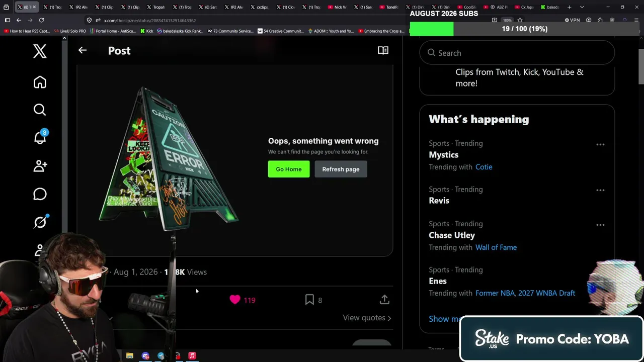Open Notifications bell showing 8
Screen dimensions: 644x362
(40, 137)
